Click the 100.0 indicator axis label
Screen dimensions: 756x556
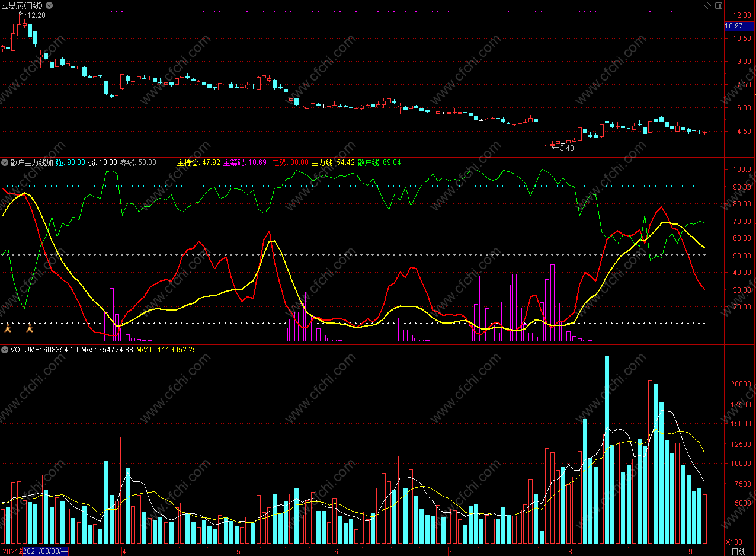(742, 170)
